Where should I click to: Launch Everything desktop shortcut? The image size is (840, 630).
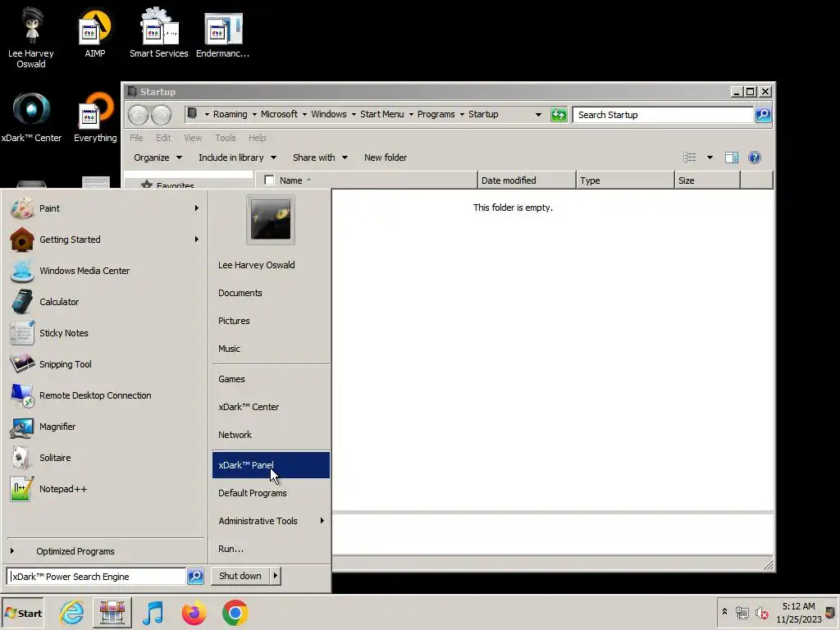tap(95, 118)
